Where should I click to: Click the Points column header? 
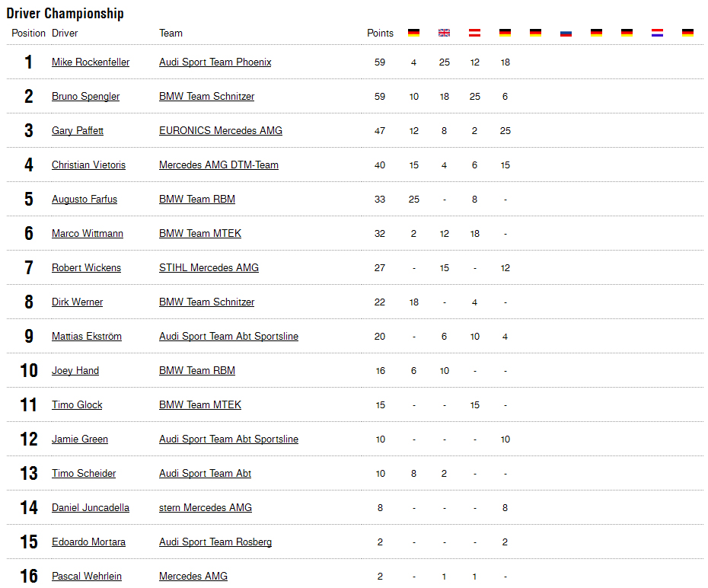pyautogui.click(x=380, y=34)
